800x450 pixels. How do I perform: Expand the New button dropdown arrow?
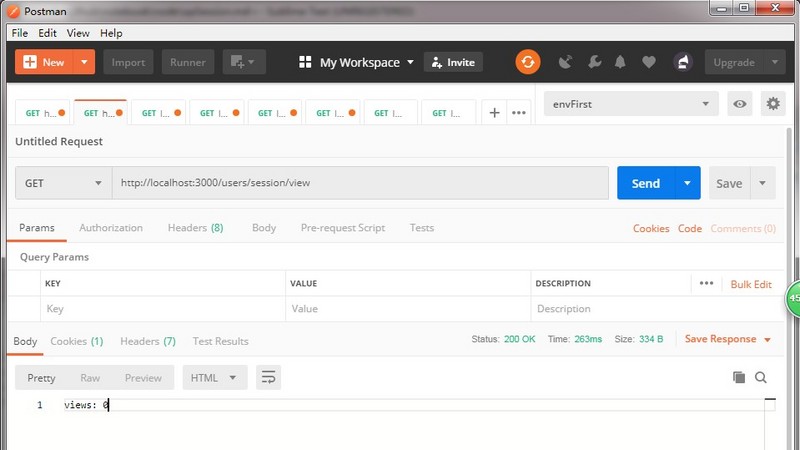pos(84,62)
